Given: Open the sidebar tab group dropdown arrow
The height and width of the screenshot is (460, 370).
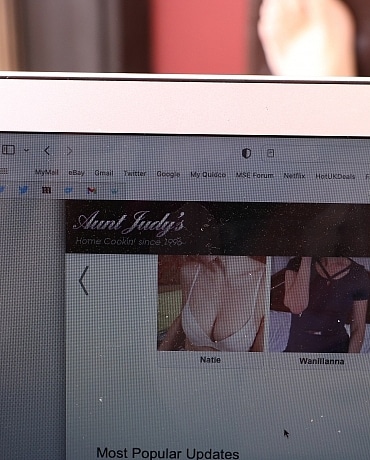Looking at the screenshot, I should coord(26,150).
